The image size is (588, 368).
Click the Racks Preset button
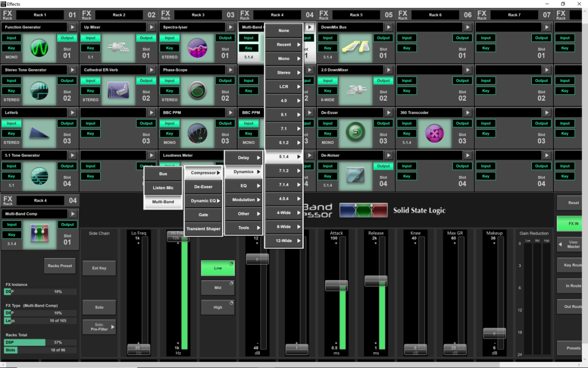60,266
